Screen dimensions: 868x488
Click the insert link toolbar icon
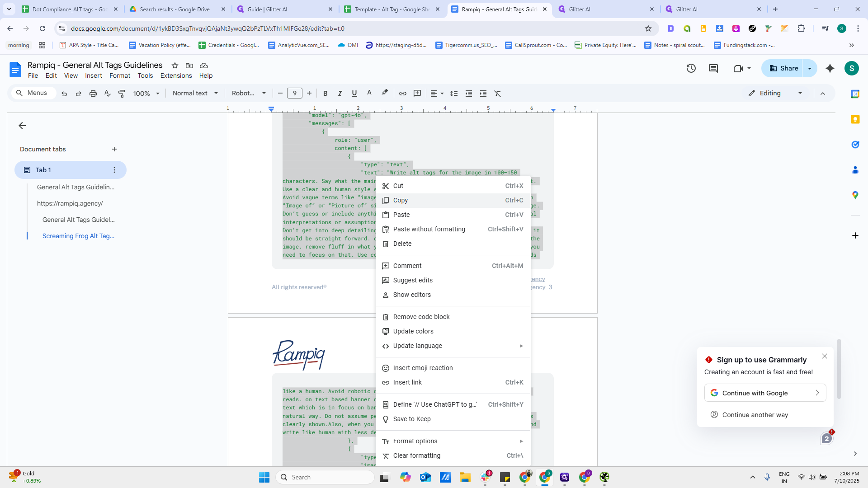click(x=402, y=94)
